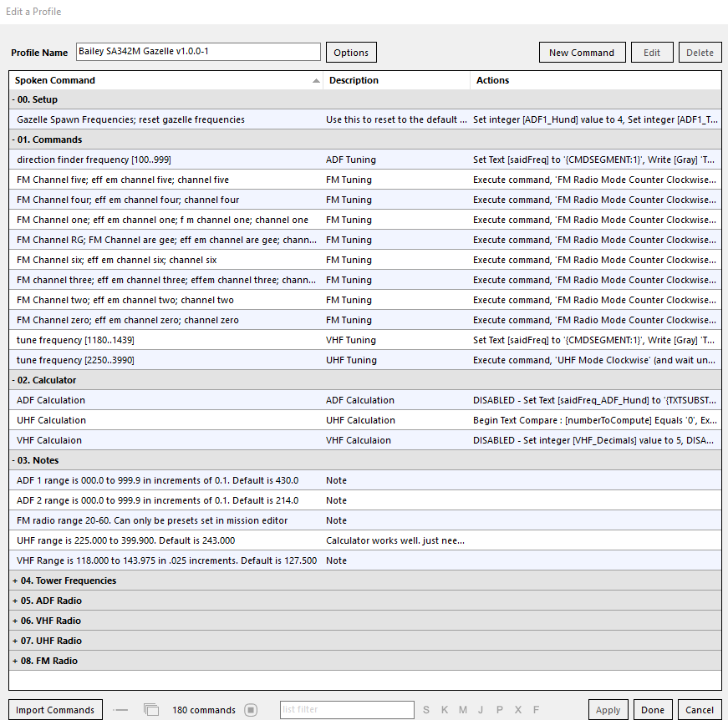The width and height of the screenshot is (728, 720).
Task: Toggle the X filter letter
Action: (518, 710)
